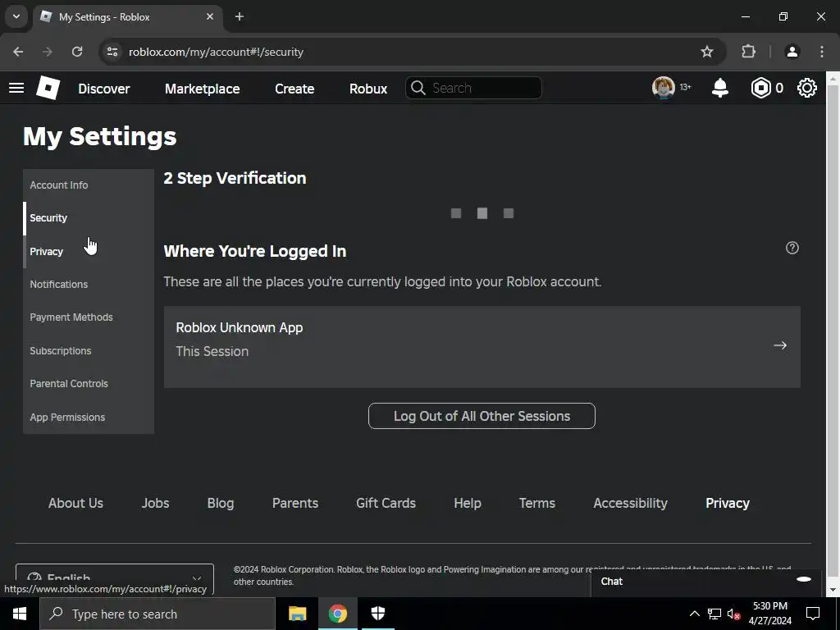Select Parental Controls settings tab

click(x=89, y=384)
